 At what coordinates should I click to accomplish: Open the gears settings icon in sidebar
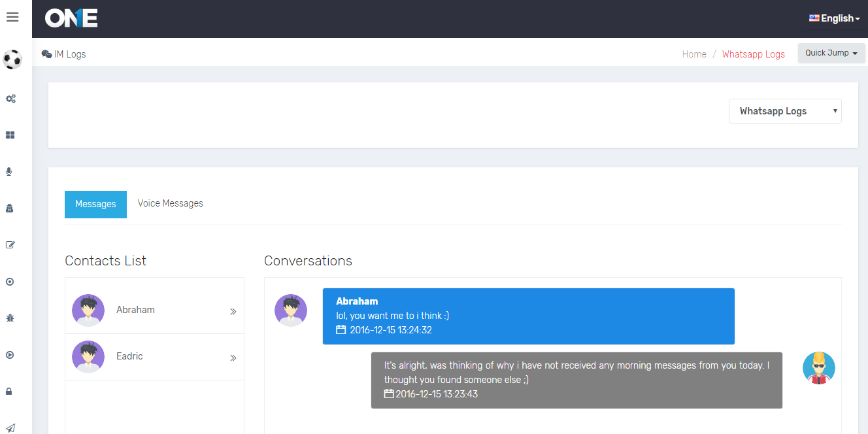click(x=10, y=99)
